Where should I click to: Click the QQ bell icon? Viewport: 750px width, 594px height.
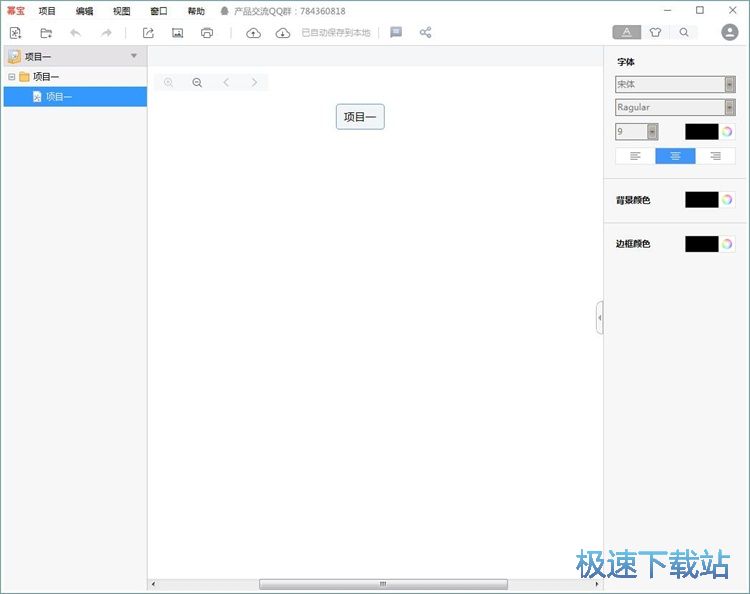224,11
